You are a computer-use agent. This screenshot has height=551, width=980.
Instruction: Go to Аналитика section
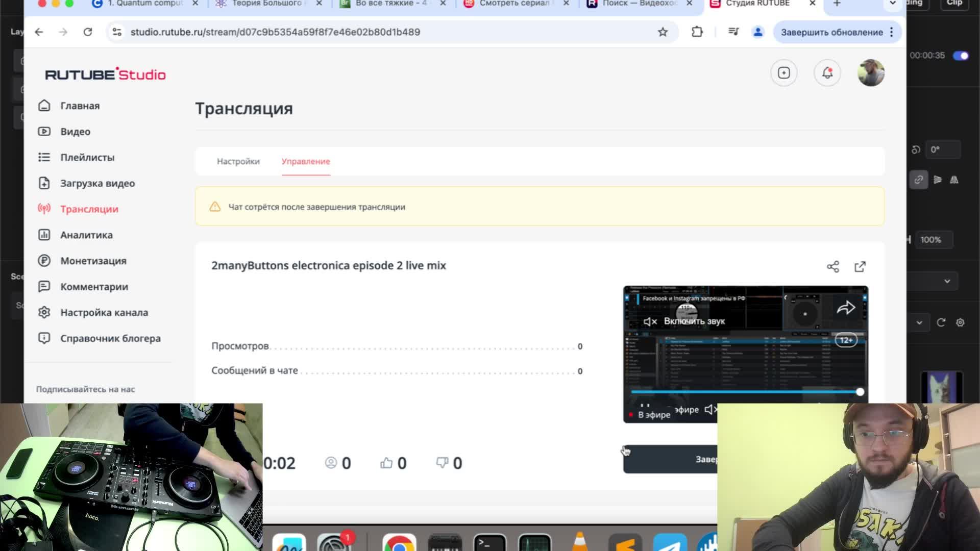click(86, 235)
